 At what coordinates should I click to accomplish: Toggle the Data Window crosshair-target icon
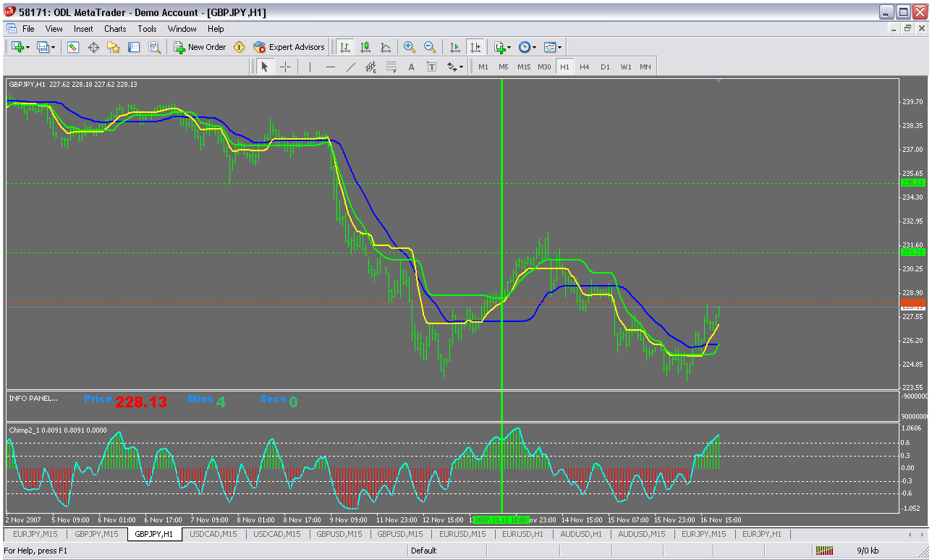(93, 47)
